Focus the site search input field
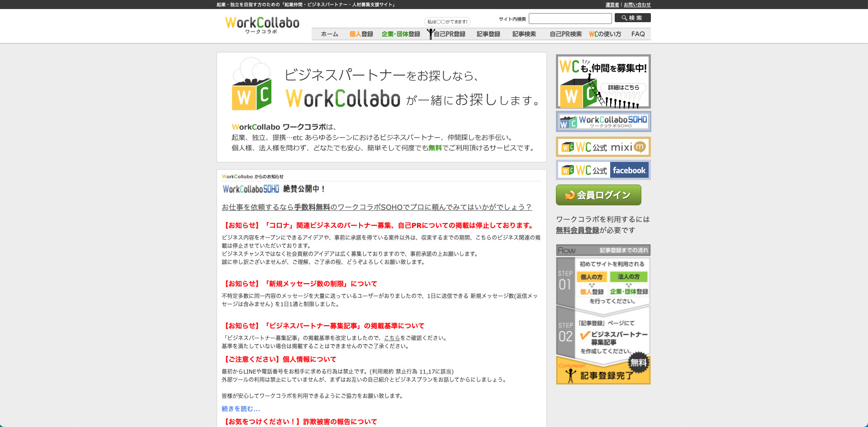The width and height of the screenshot is (868, 427). (x=570, y=19)
